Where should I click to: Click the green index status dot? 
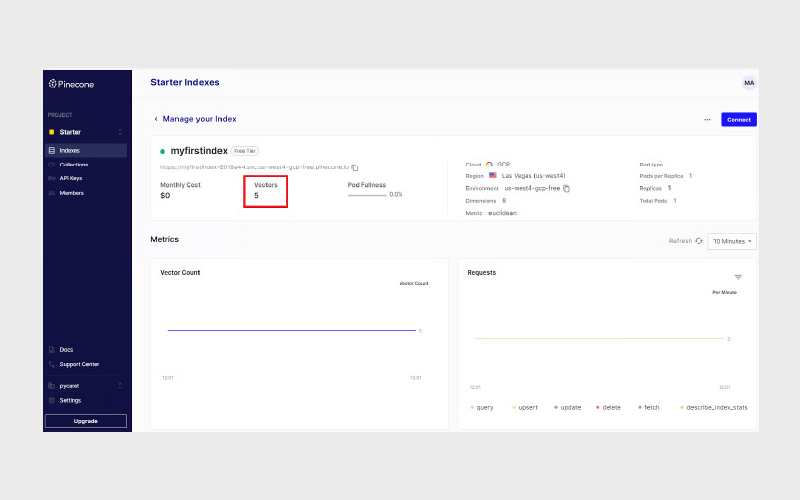[163, 152]
